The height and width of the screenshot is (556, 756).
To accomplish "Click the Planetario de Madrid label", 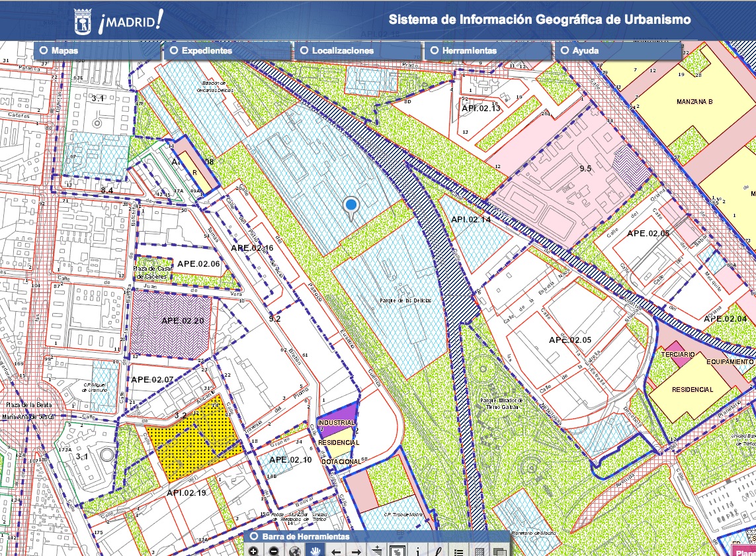I will pos(533,533).
